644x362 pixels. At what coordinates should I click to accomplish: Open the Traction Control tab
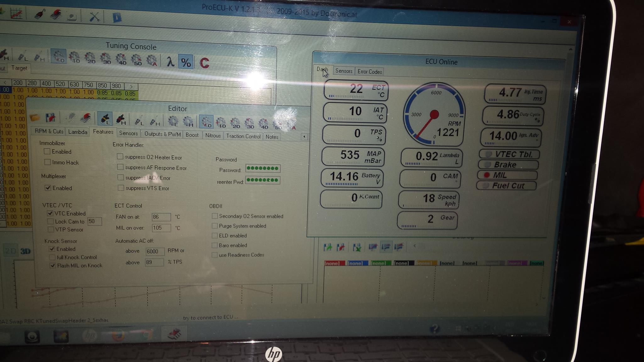243,136
